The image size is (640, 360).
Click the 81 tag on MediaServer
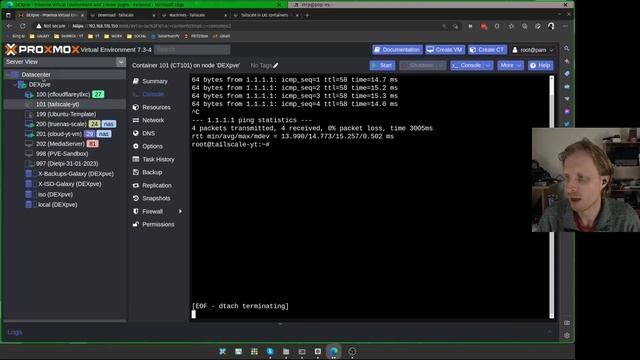pyautogui.click(x=93, y=144)
